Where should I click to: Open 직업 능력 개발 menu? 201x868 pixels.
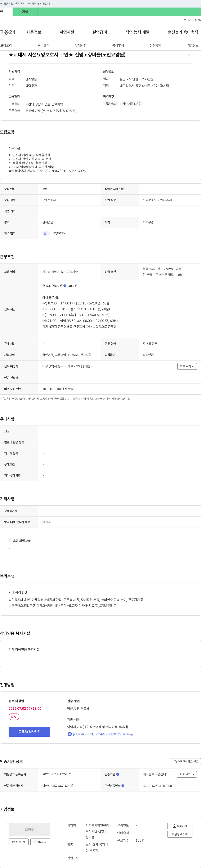tap(137, 32)
